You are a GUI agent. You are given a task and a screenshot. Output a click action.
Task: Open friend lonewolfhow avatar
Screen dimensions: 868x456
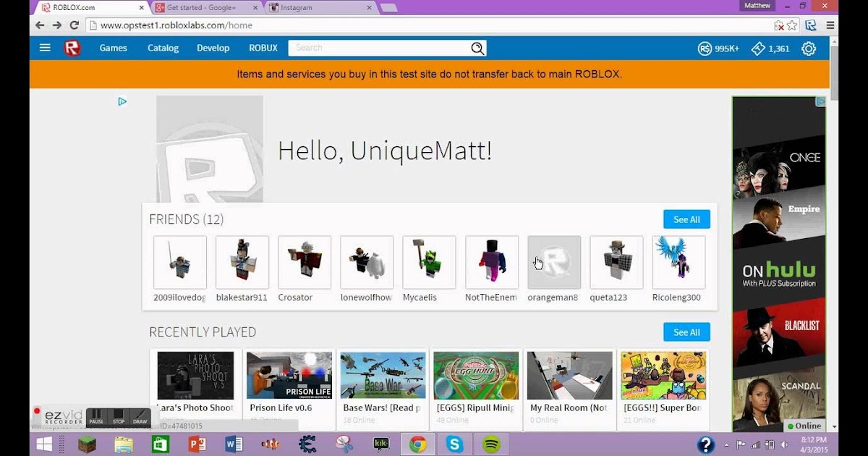click(x=367, y=262)
